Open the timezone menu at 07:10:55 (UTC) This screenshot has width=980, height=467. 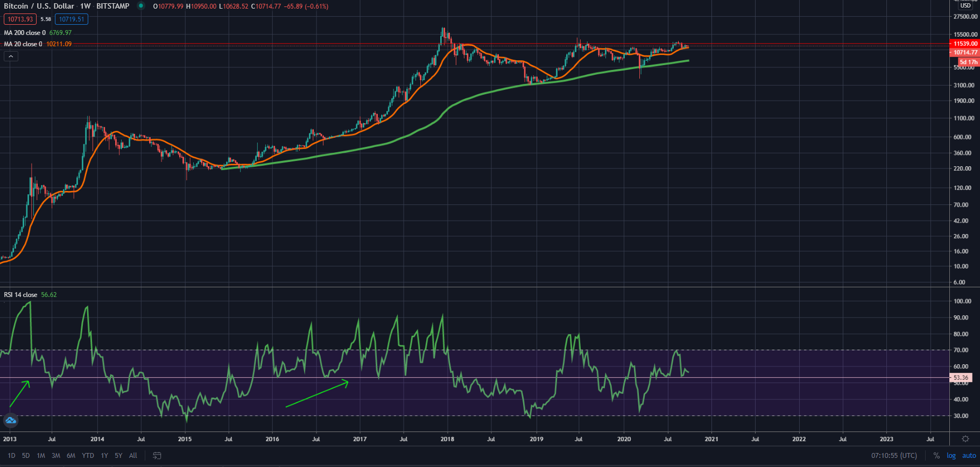894,456
